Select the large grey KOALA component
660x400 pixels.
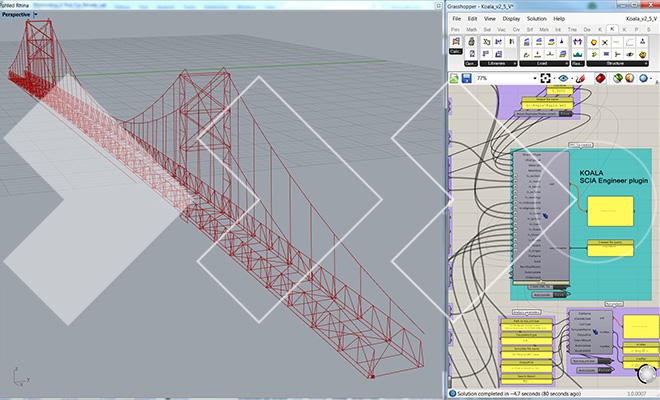click(541, 216)
